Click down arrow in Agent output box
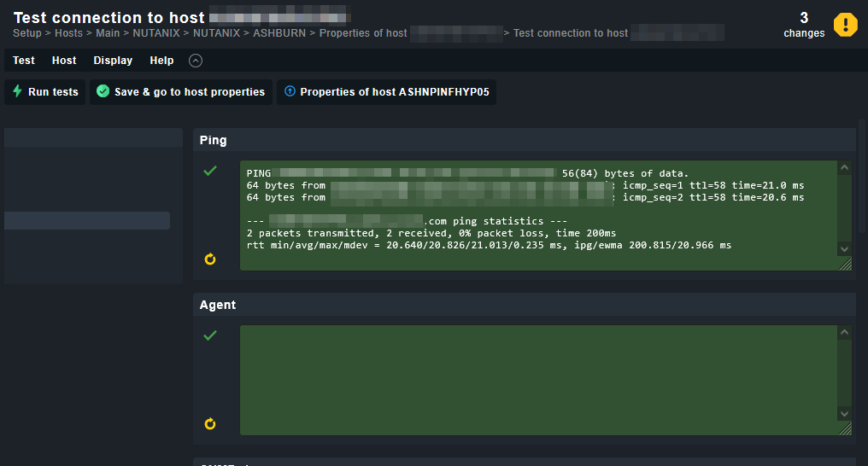This screenshot has height=466, width=868. (x=844, y=413)
